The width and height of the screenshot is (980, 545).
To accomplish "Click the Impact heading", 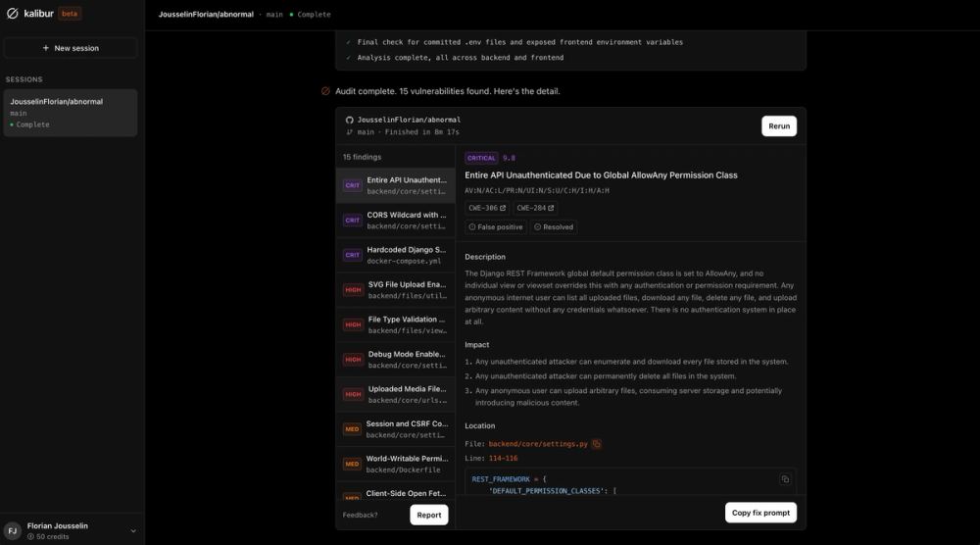I will (477, 345).
